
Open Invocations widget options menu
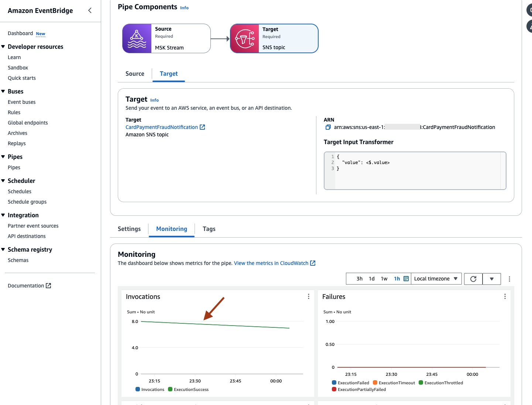tap(309, 296)
